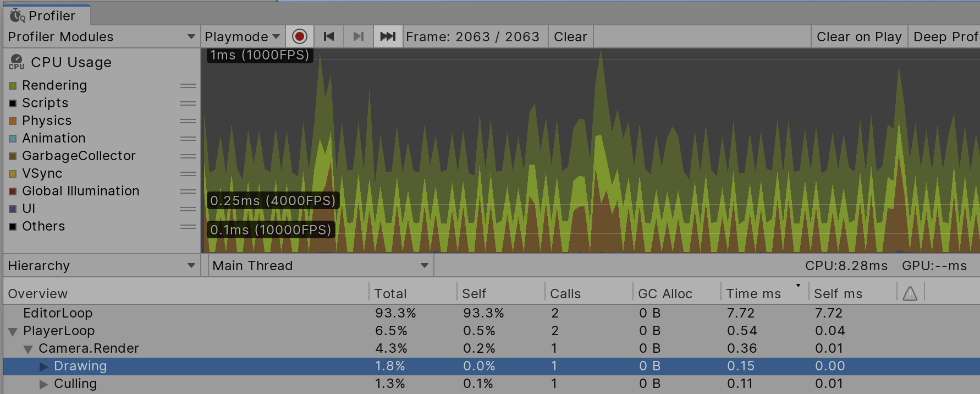Click the reorder handle next to Others
Image resolution: width=980 pixels, height=394 pixels.
(188, 227)
